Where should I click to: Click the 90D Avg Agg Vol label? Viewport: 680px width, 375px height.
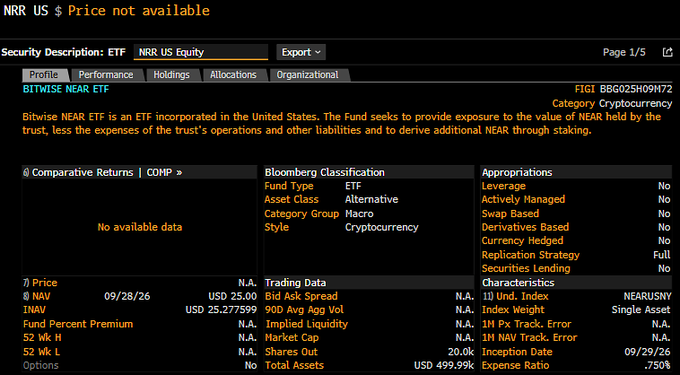[x=304, y=310]
